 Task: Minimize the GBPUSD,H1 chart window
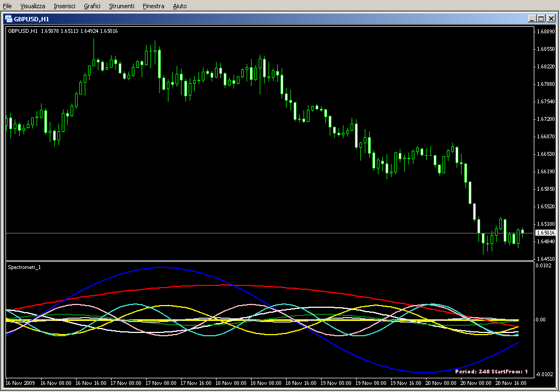[x=532, y=19]
